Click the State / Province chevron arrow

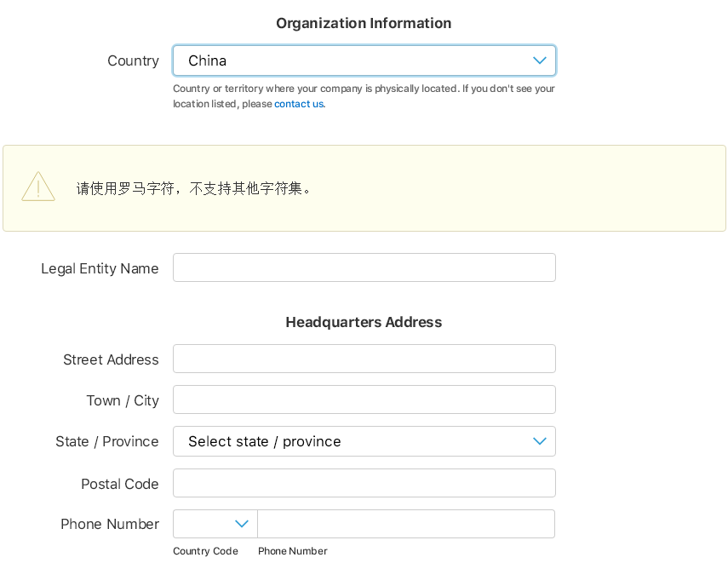point(539,441)
